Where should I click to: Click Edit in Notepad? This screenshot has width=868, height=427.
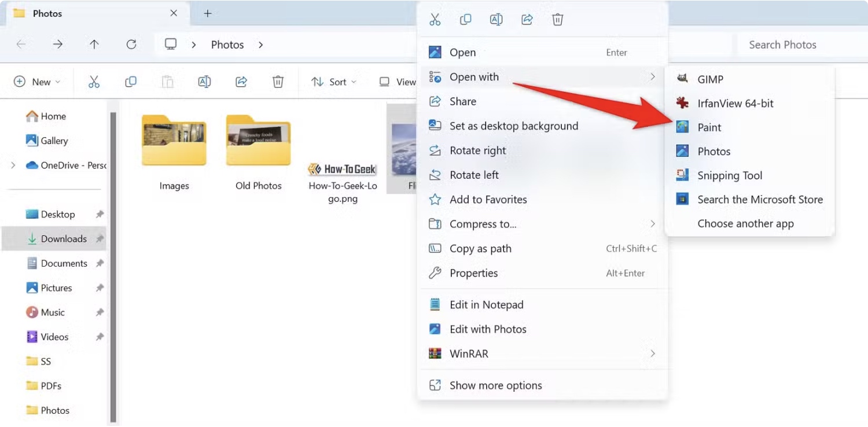[542, 305]
